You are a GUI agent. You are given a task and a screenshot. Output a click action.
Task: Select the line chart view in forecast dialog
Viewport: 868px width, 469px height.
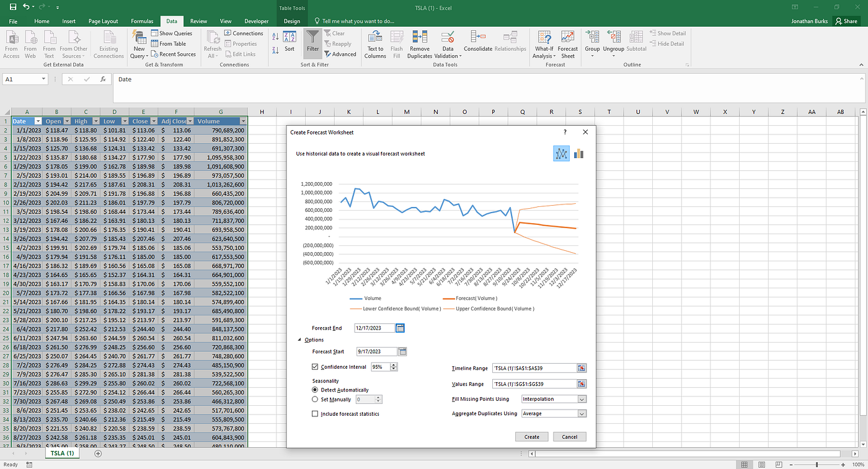coord(560,153)
